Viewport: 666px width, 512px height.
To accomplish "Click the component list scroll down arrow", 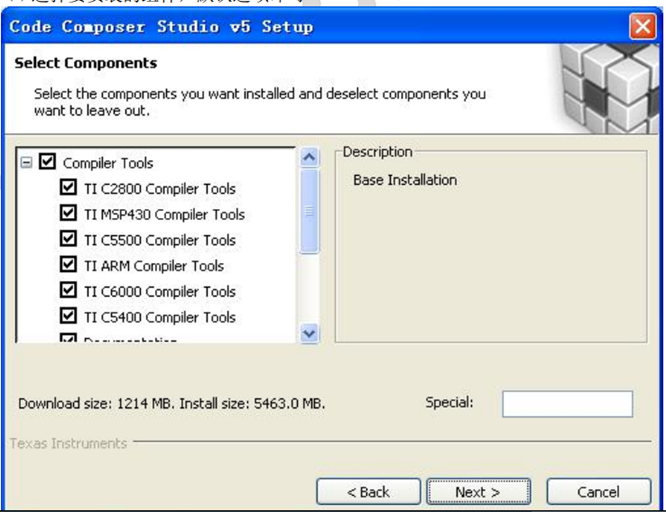I will point(309,333).
